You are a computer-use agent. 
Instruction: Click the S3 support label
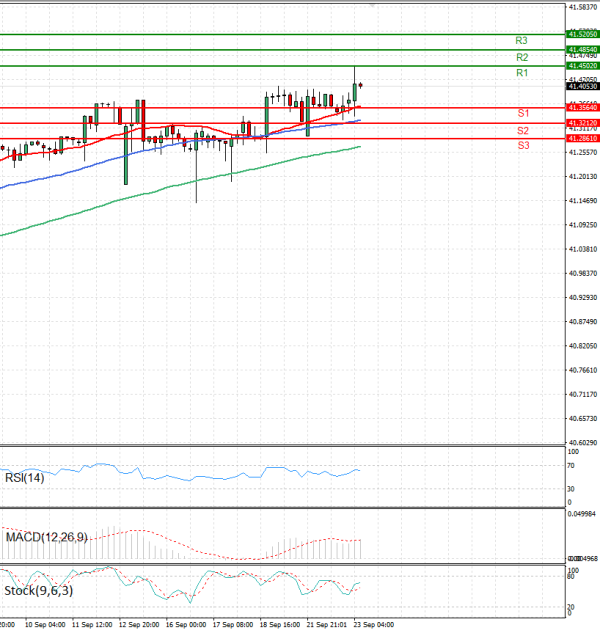(x=523, y=145)
